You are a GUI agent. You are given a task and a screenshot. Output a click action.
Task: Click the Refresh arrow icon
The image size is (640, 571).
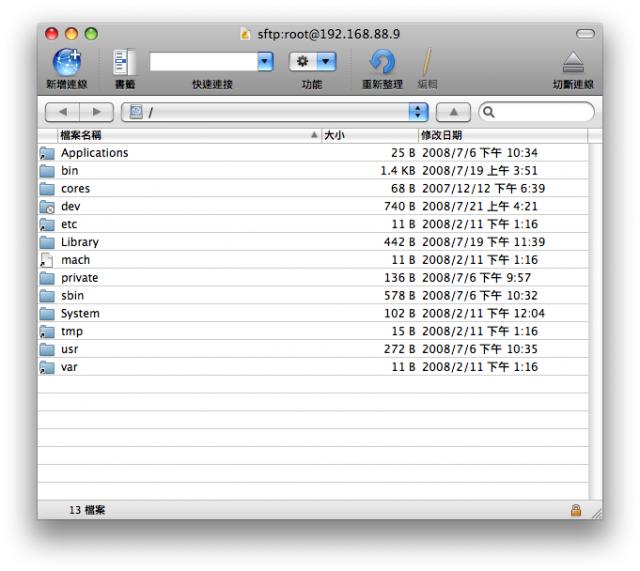(x=382, y=63)
